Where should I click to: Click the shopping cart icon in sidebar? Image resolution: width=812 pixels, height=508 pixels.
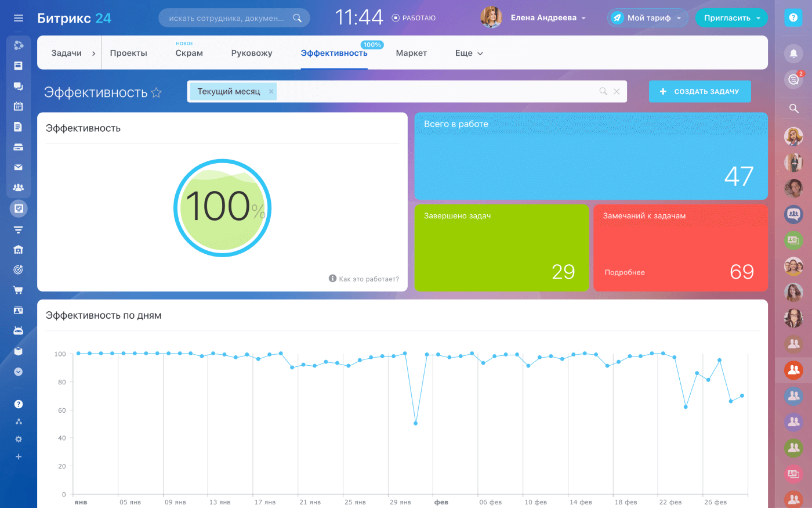pos(19,290)
